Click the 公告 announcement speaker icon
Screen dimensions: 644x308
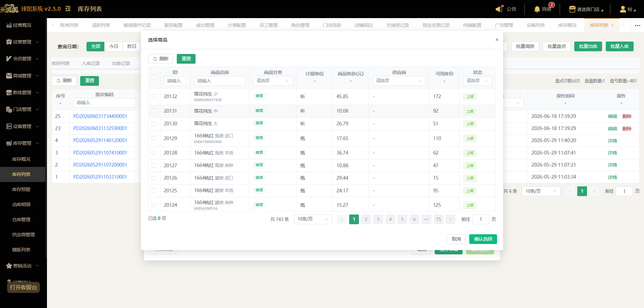coord(499,9)
